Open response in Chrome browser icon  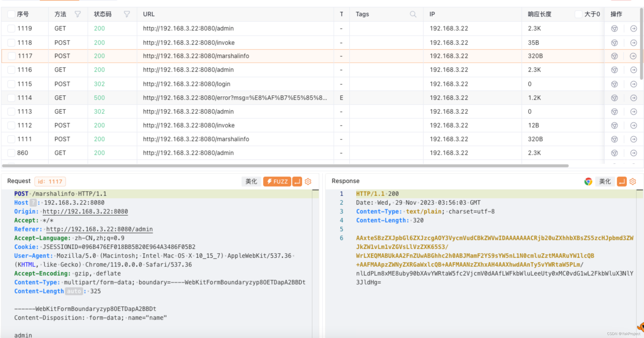click(588, 181)
